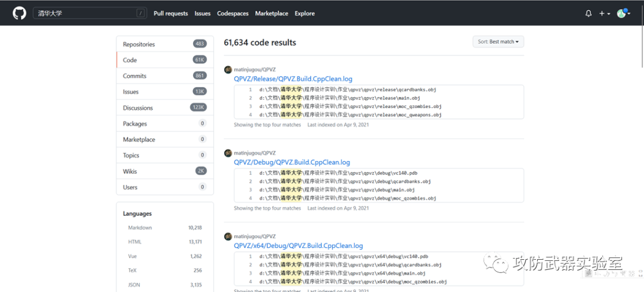Filter by TeX language
The image size is (644, 292).
pos(165,270)
